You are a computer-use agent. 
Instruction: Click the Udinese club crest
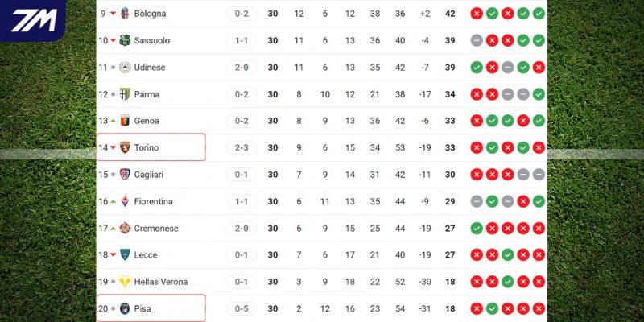tap(125, 68)
